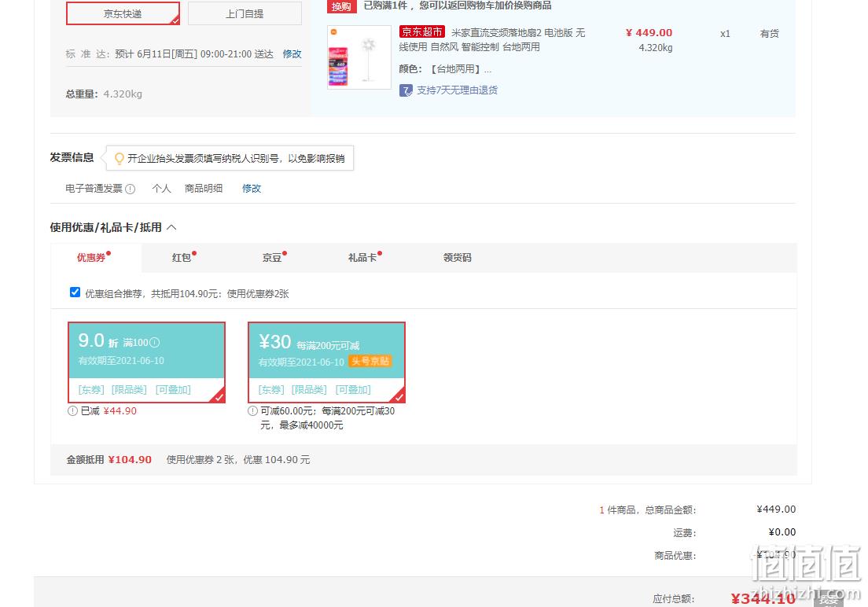This screenshot has width=868, height=607.
Task: Click the 颜色:【台地两用】 option text
Action: click(445, 69)
